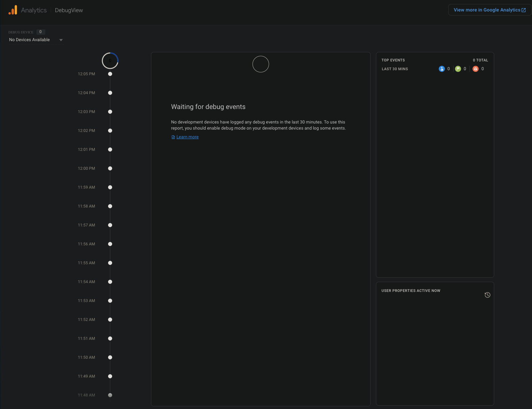Image resolution: width=532 pixels, height=409 pixels.
Task: Click the Waiting for debug events heading
Action: pos(208,107)
